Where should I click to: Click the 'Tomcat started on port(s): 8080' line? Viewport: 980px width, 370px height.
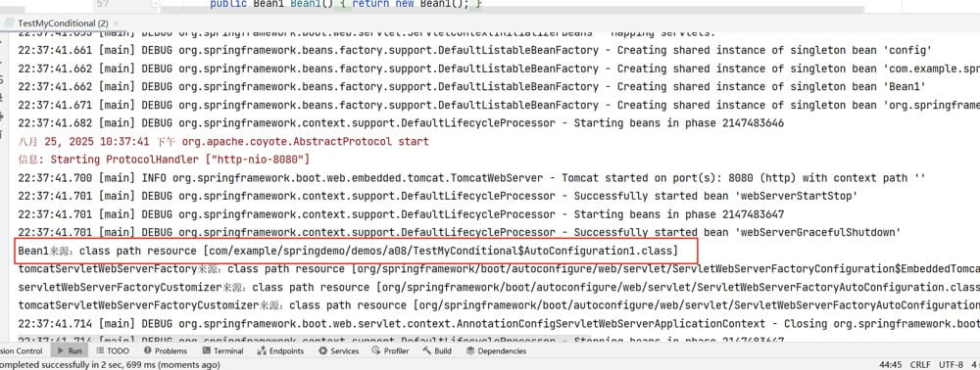(x=472, y=178)
